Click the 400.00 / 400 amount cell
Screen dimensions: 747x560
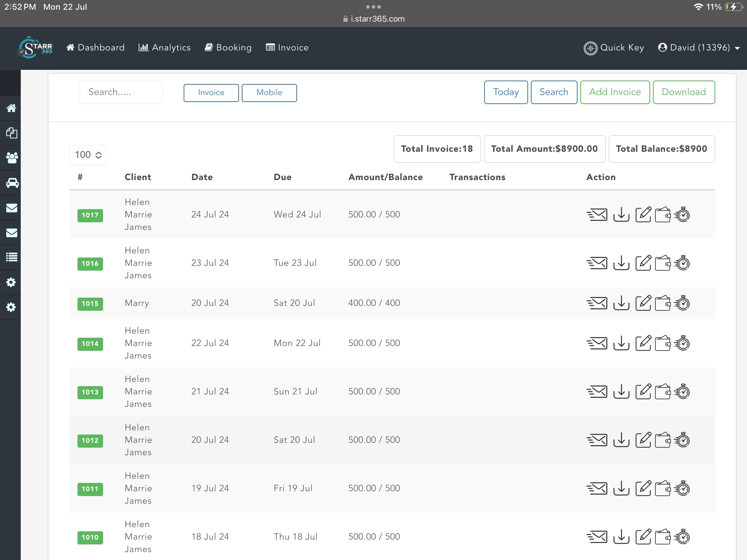pyautogui.click(x=374, y=303)
